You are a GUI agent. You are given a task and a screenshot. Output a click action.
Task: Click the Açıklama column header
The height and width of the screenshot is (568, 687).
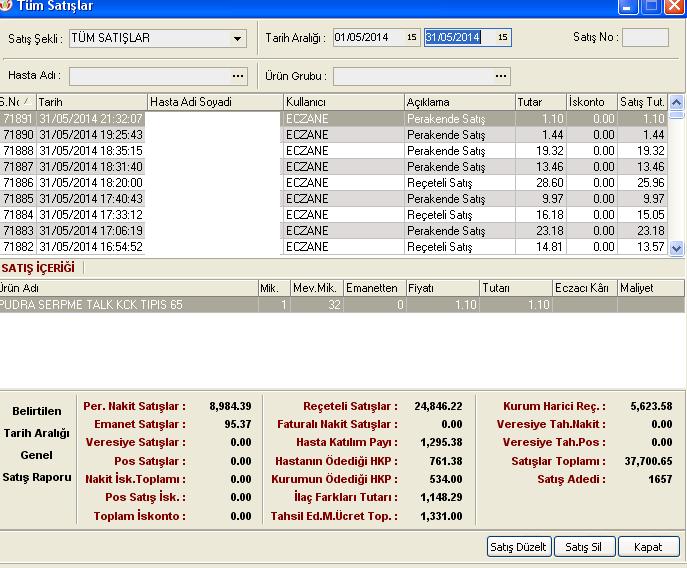[458, 102]
